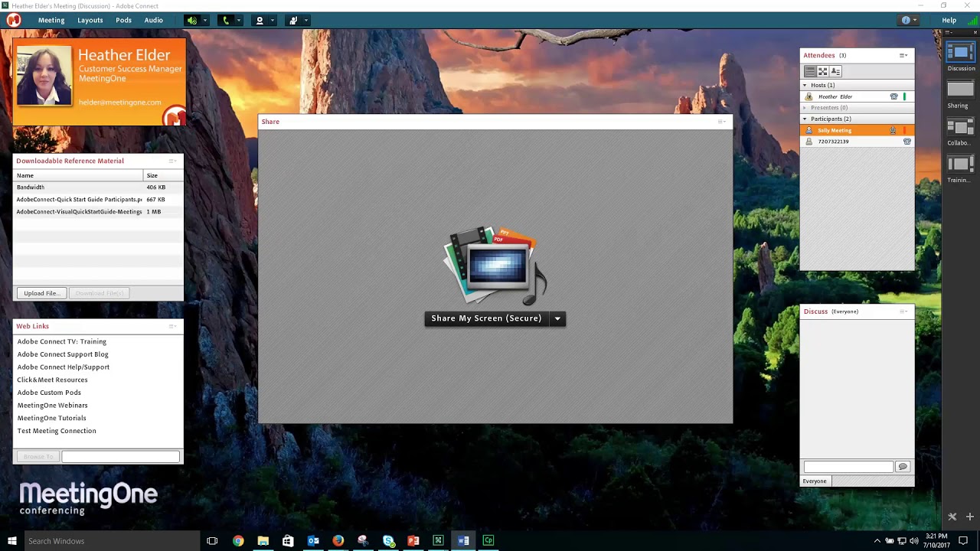Open the Pods menu

(x=123, y=21)
